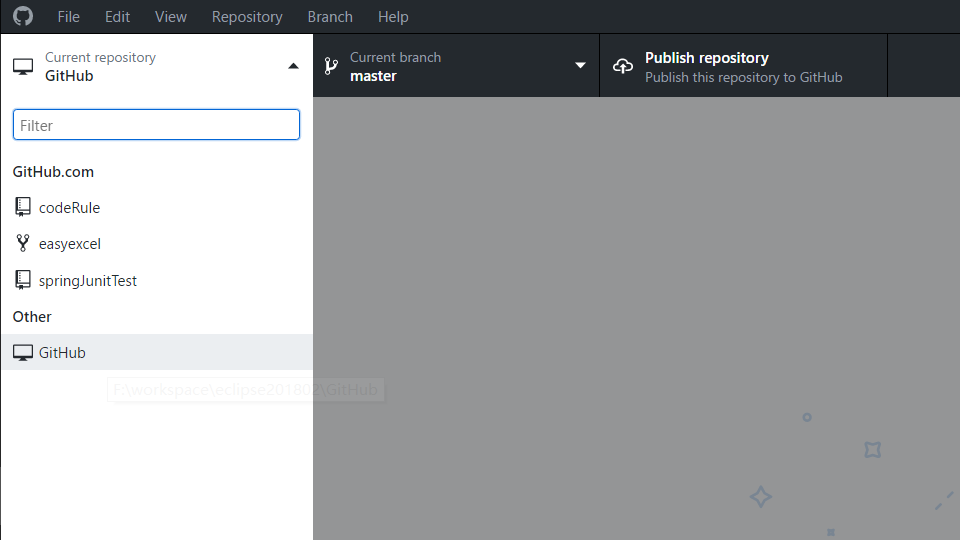Viewport: 960px width, 540px height.
Task: Click the Publish repository button title
Action: point(707,58)
